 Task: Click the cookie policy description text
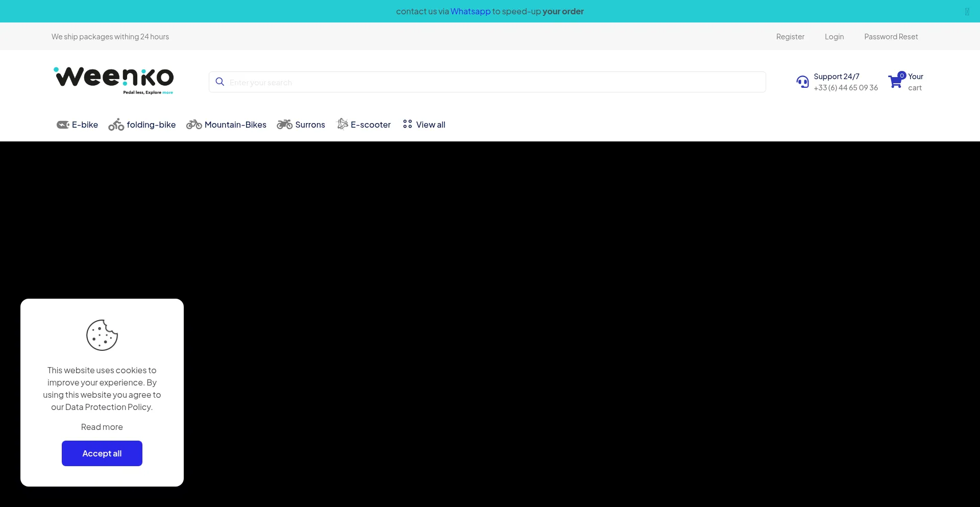pos(102,389)
